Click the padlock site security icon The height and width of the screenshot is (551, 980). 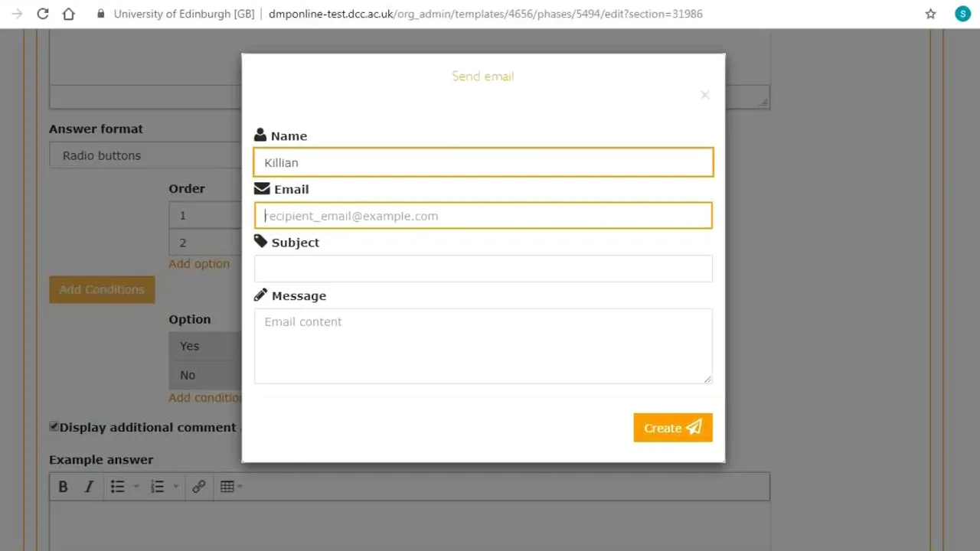[x=100, y=14]
